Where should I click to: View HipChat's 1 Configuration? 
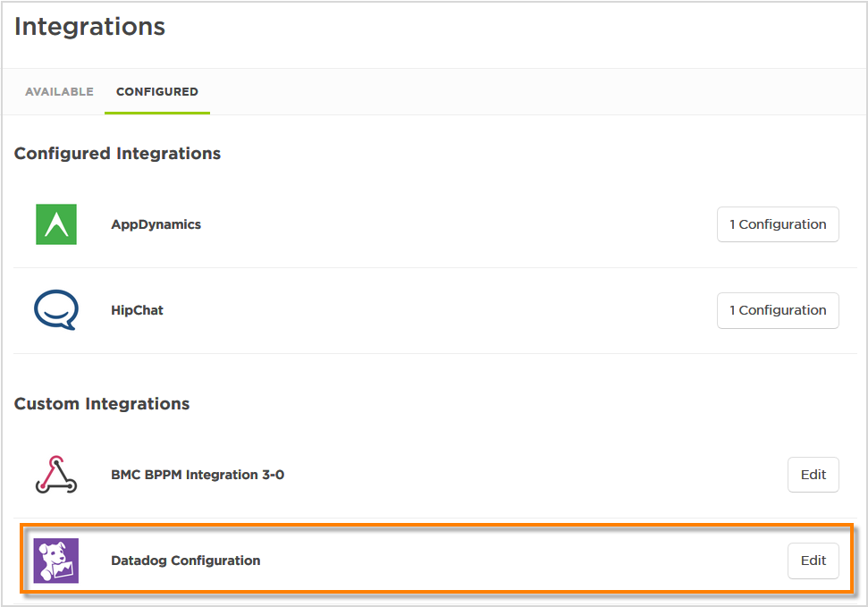click(x=777, y=310)
